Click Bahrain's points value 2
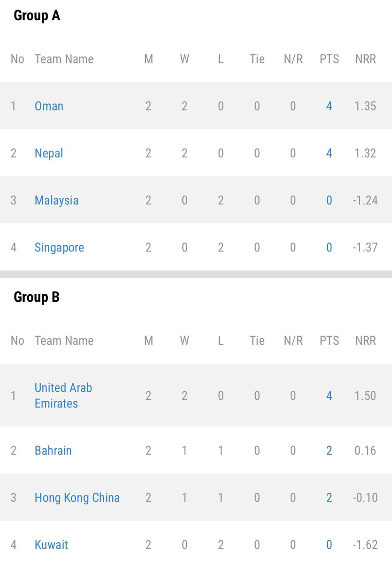Screen dimensions: 392x564 [329, 450]
